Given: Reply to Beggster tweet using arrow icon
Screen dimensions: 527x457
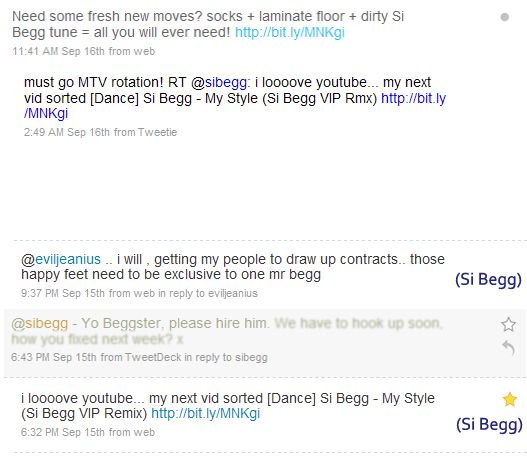Looking at the screenshot, I should (x=509, y=347).
